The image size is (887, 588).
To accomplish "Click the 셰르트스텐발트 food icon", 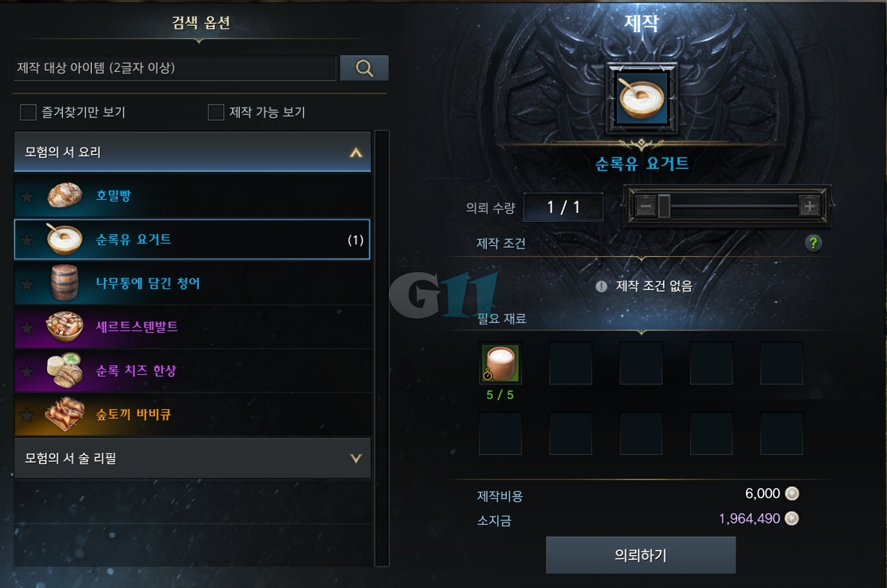I will pos(64,327).
